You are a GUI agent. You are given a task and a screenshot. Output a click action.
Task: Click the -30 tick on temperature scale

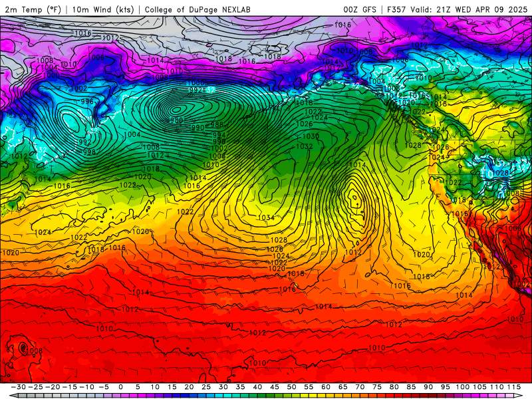click(19, 387)
